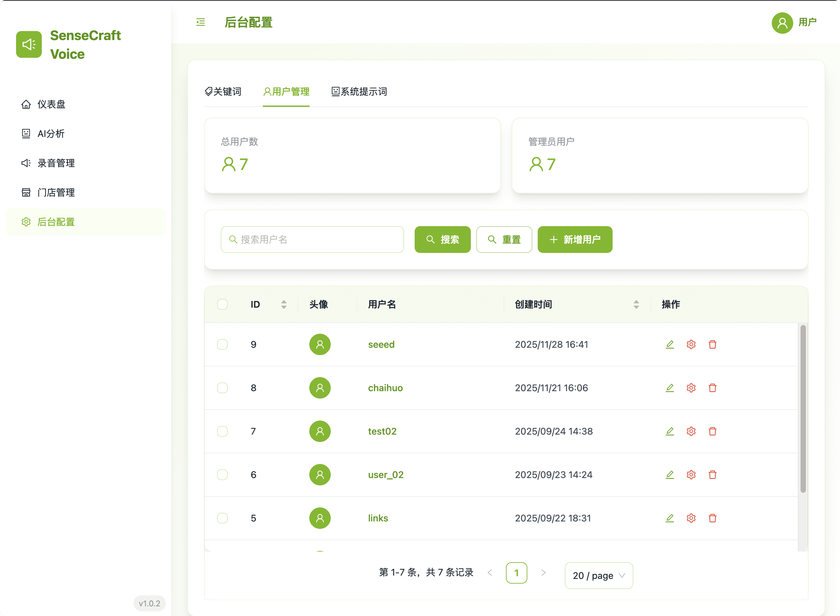
Task: Click the 新增用户 button
Action: tap(574, 240)
